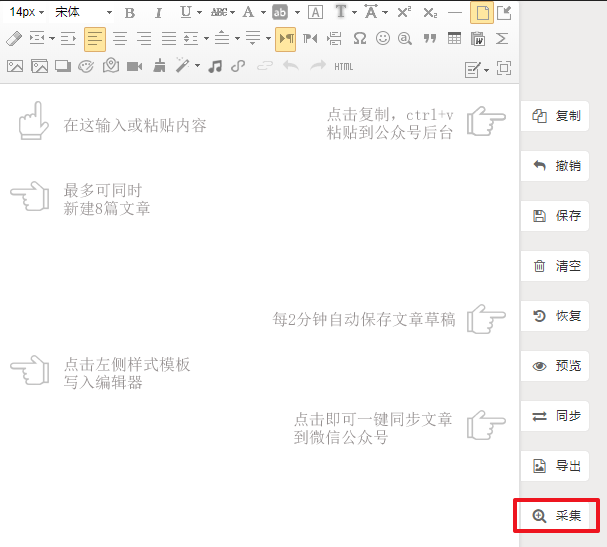The image size is (607, 547).
Task: Open the highlight color dropdown arrow
Action: click(x=297, y=13)
